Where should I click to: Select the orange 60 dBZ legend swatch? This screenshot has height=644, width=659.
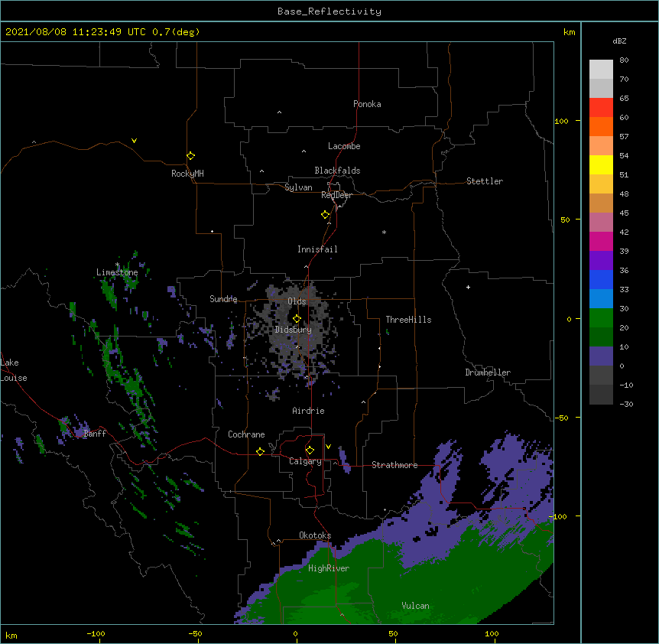(601, 126)
